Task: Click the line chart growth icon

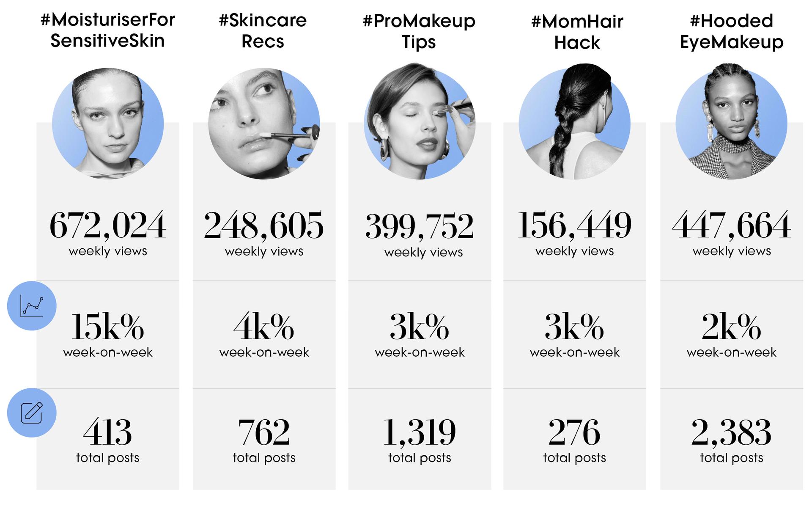Action: click(x=32, y=305)
